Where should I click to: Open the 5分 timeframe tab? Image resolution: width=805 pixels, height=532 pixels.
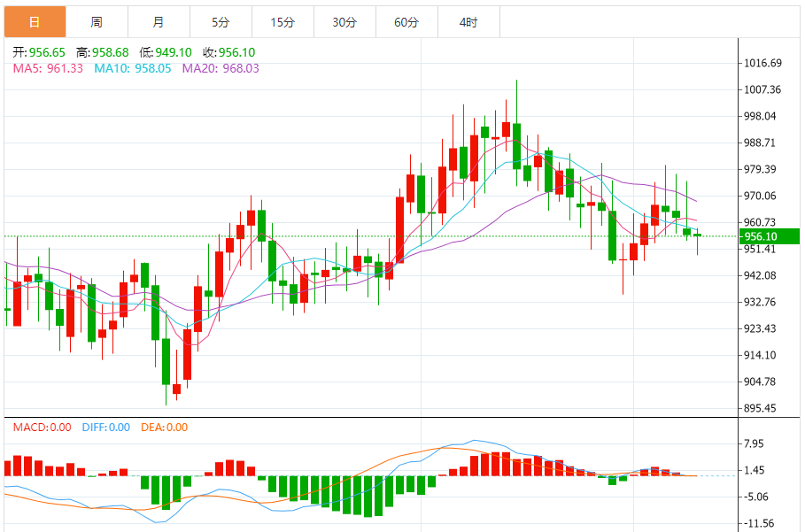click(x=221, y=22)
